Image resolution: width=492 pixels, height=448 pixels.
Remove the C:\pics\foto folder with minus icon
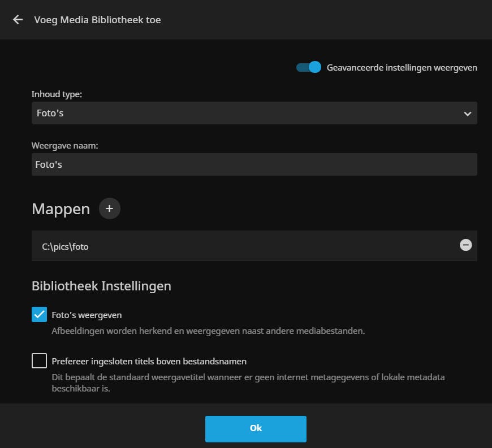click(x=465, y=245)
